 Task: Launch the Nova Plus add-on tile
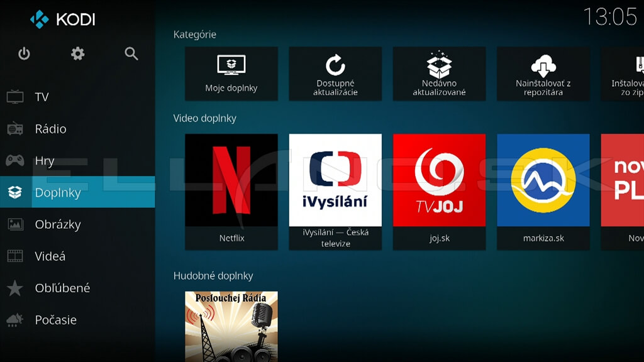[622, 192]
